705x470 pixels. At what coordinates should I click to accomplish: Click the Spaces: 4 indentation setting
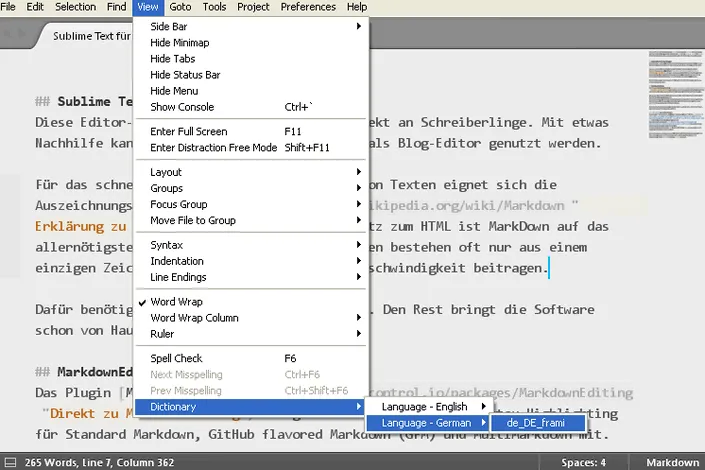click(583, 462)
